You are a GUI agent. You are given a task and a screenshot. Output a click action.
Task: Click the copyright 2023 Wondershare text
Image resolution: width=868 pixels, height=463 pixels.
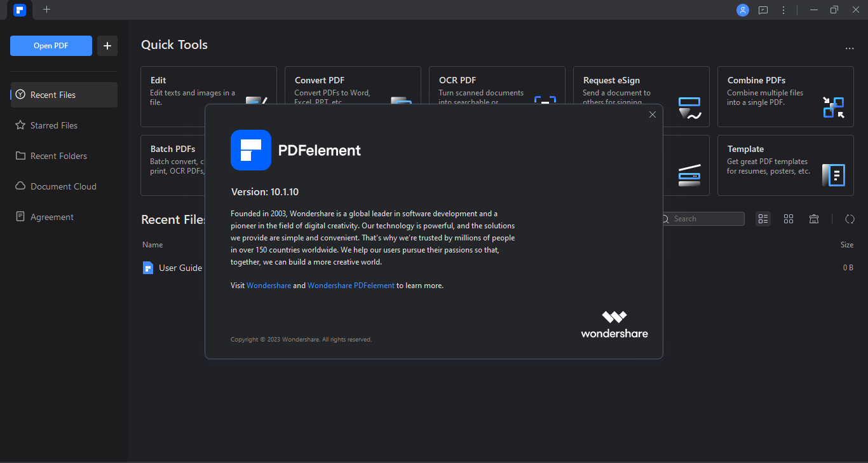pyautogui.click(x=301, y=340)
